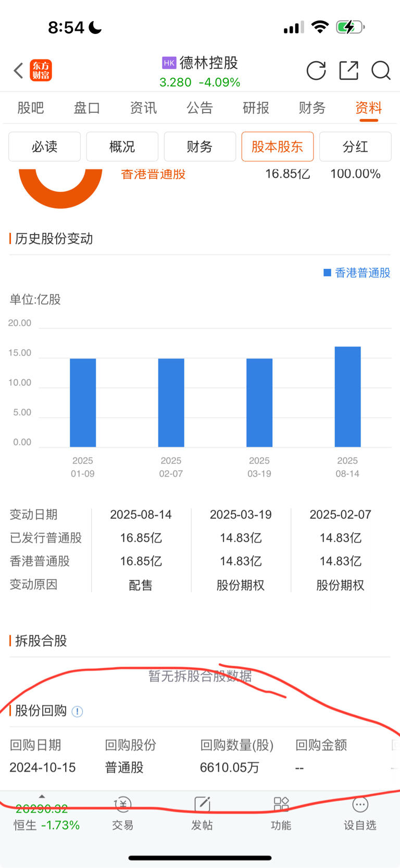Tap the 普通股 buyback share type

124,767
